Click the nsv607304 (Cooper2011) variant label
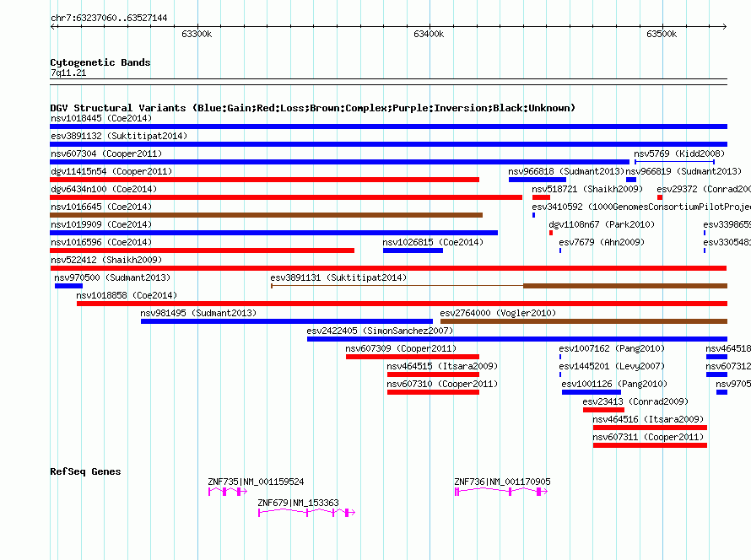 (x=106, y=153)
